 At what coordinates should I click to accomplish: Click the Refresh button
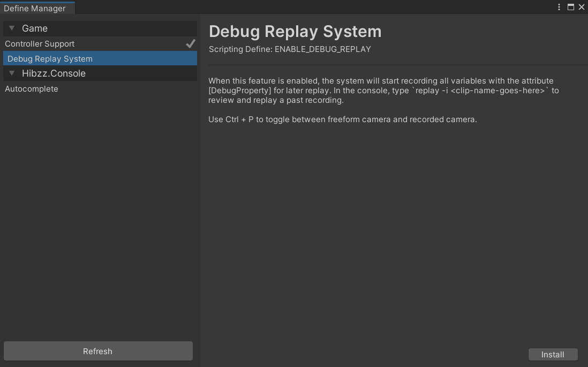point(98,351)
